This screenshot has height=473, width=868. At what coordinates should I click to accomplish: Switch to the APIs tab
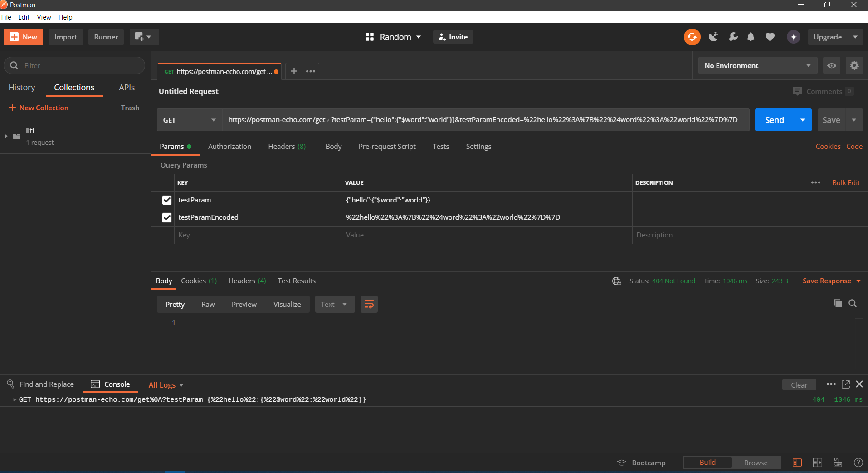pyautogui.click(x=127, y=88)
